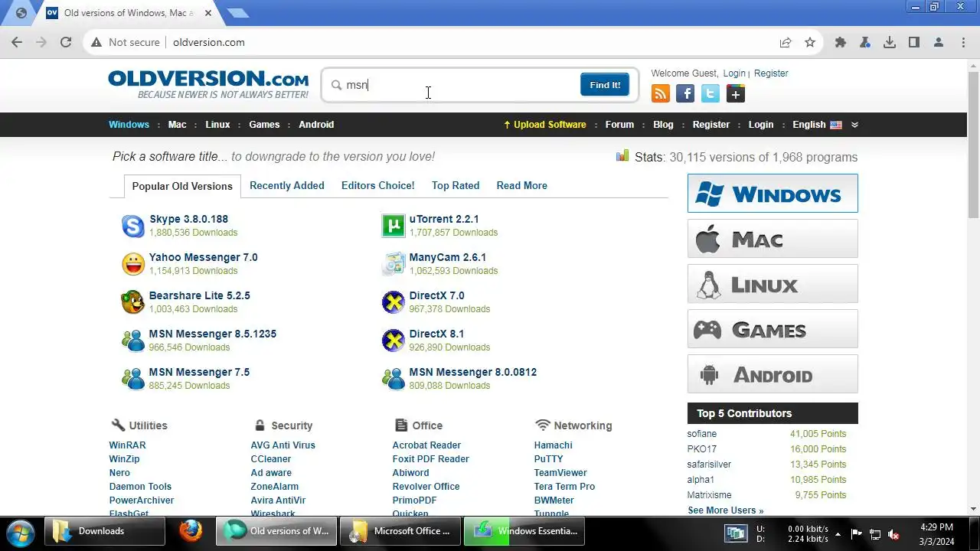Click the OLDVERSION.com logo

(x=208, y=84)
